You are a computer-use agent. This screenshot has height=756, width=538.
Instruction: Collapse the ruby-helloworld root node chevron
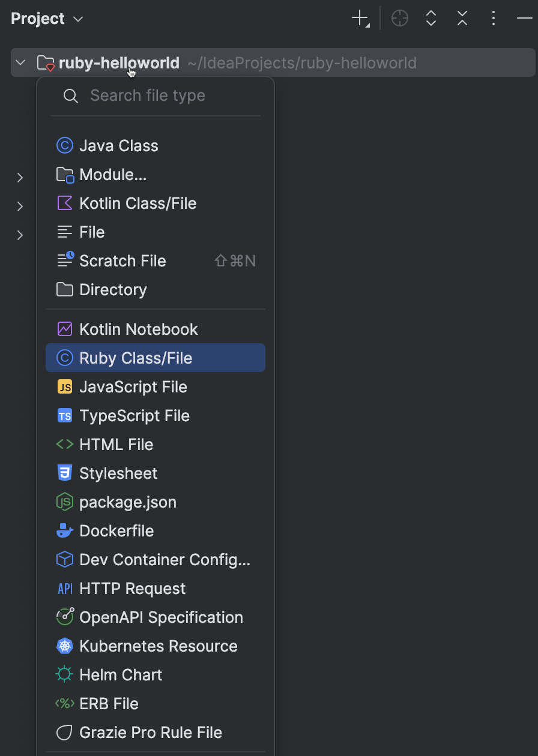[20, 62]
